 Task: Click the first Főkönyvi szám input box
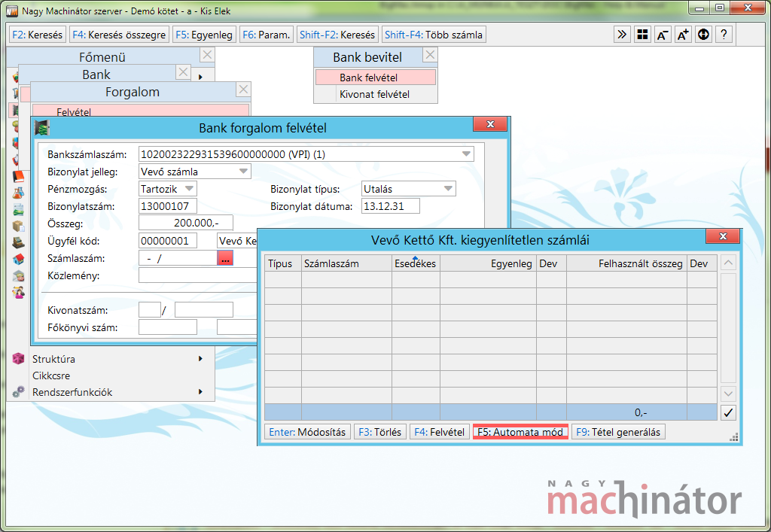[168, 327]
